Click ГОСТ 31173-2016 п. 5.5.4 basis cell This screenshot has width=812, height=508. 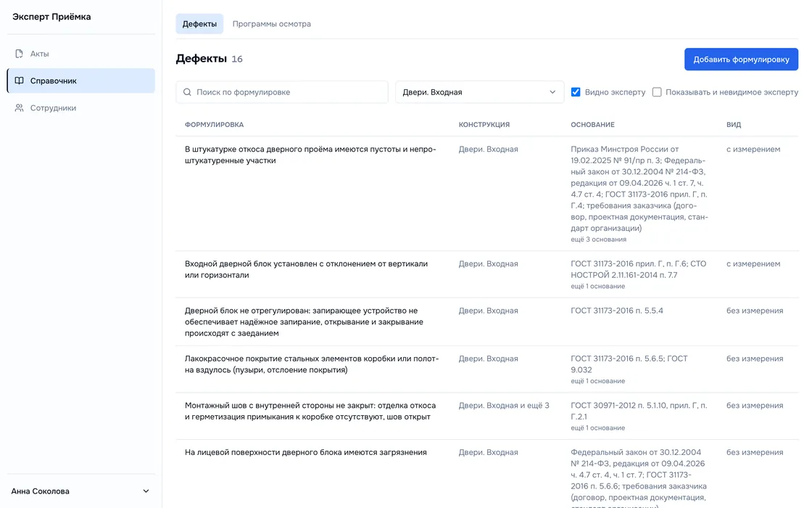617,311
